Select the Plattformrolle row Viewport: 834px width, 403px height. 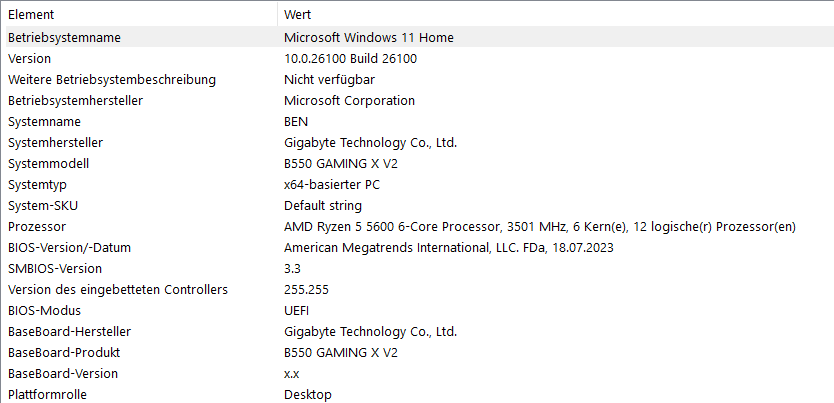coord(47,394)
